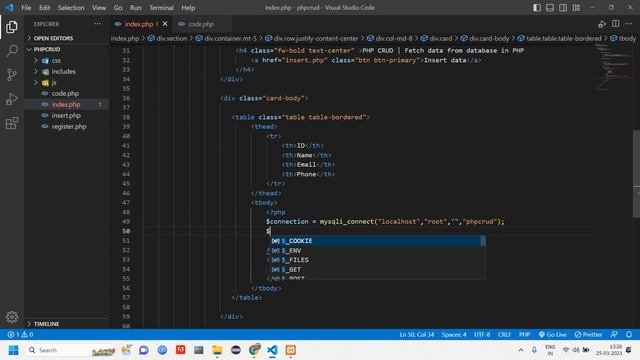
Task: Click Prettier status bar item
Action: (x=588, y=334)
